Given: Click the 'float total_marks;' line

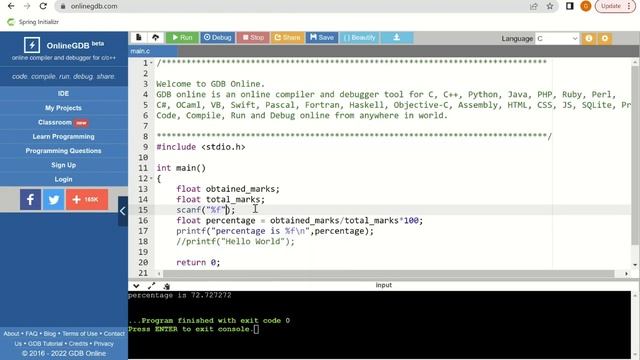Looking at the screenshot, I should (x=220, y=200).
